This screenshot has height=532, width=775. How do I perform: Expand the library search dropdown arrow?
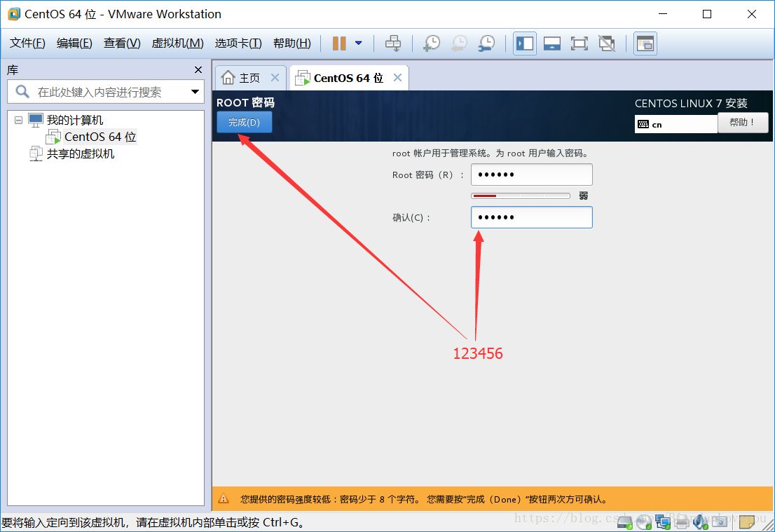(x=195, y=92)
